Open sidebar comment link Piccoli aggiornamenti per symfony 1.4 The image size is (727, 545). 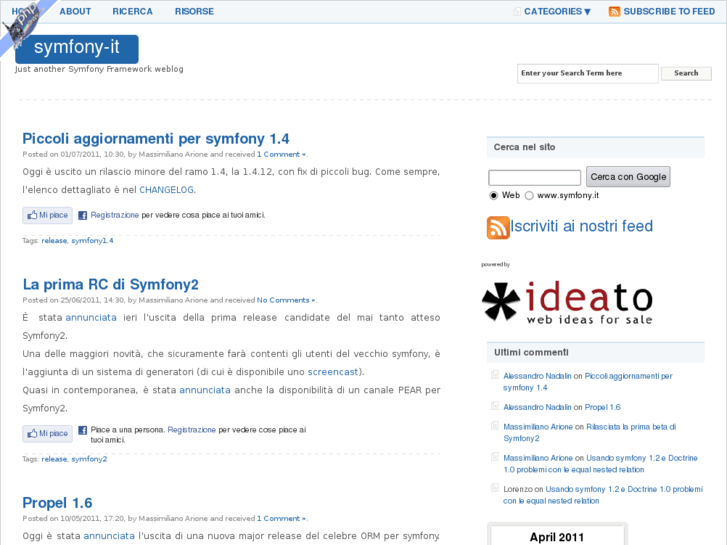pos(588,382)
